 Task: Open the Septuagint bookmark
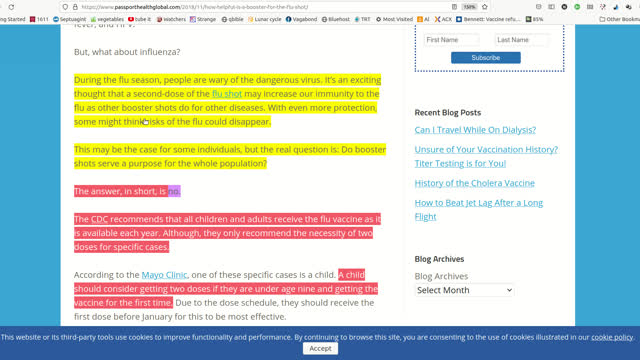point(69,19)
